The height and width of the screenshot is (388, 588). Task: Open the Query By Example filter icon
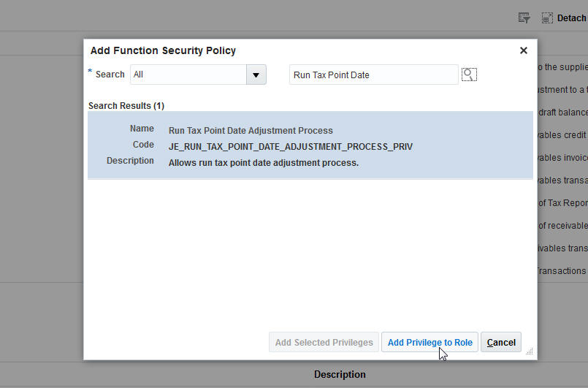[524, 18]
